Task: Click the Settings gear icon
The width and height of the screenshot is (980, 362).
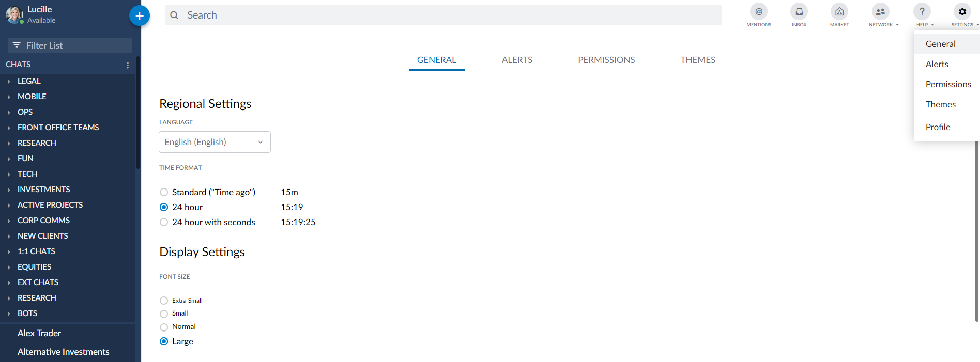Action: (962, 12)
